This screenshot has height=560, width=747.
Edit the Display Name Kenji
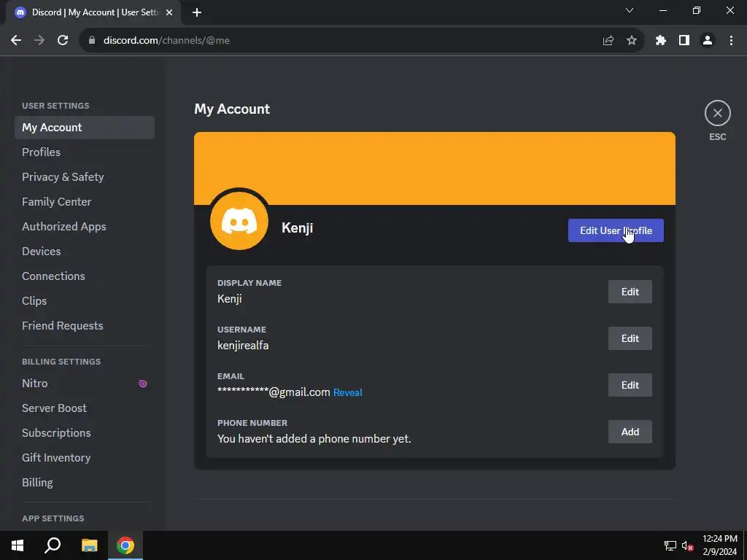point(630,292)
